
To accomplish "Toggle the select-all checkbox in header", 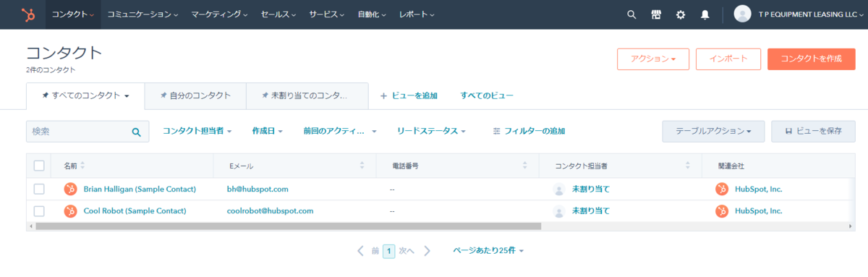I will pos(39,166).
